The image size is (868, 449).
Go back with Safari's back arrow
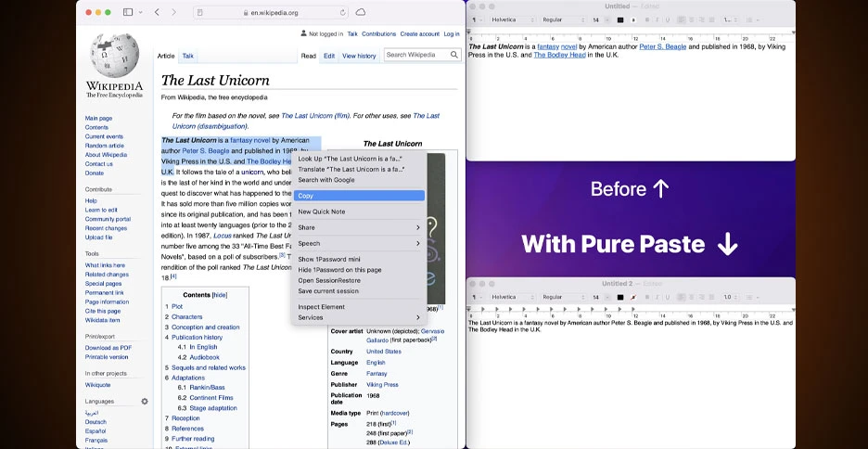click(x=157, y=12)
